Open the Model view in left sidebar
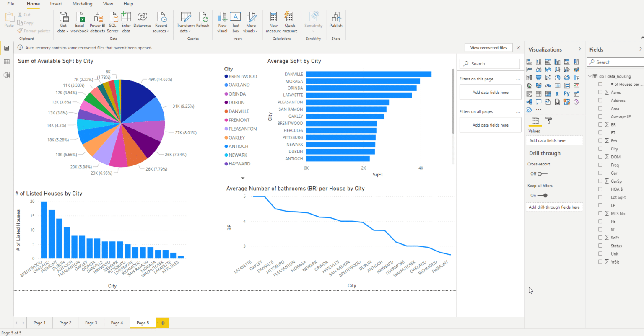This screenshot has height=336, width=644. coord(7,75)
